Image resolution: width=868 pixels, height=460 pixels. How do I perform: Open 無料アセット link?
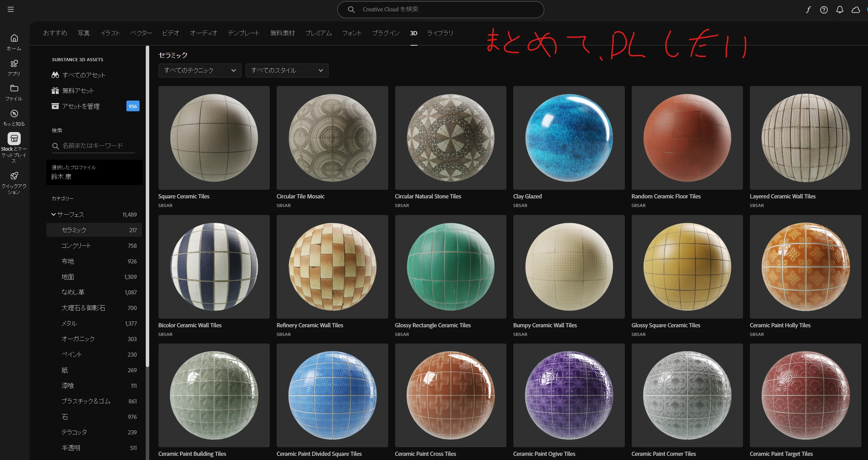[x=78, y=91]
